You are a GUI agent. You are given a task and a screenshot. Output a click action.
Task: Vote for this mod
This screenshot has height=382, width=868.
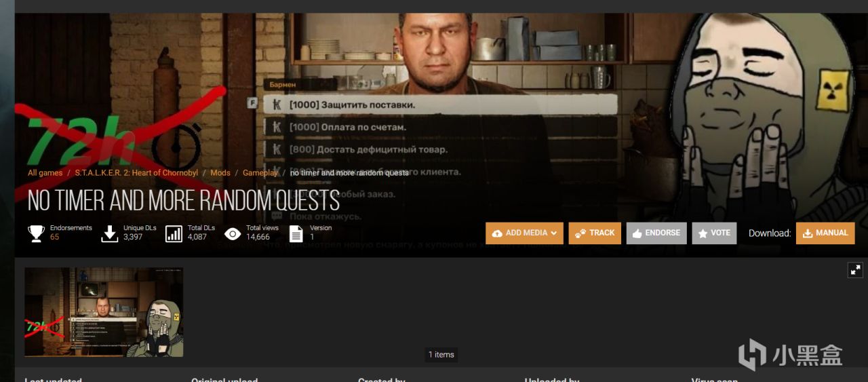[x=714, y=233]
